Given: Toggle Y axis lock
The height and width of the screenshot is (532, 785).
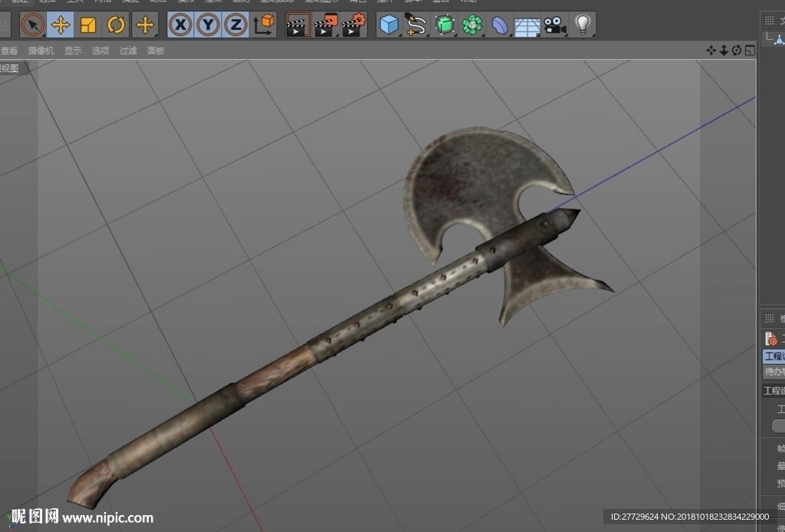Looking at the screenshot, I should pos(208,25).
